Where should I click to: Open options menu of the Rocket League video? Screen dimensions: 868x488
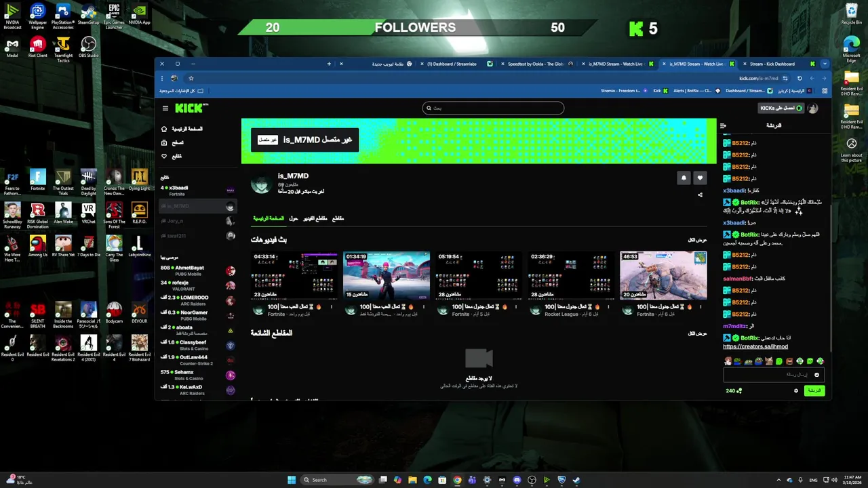point(608,307)
